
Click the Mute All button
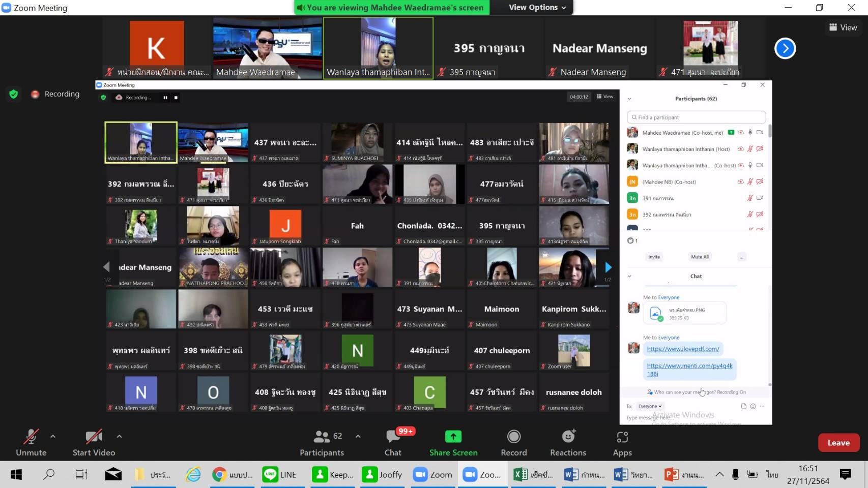pos(700,257)
